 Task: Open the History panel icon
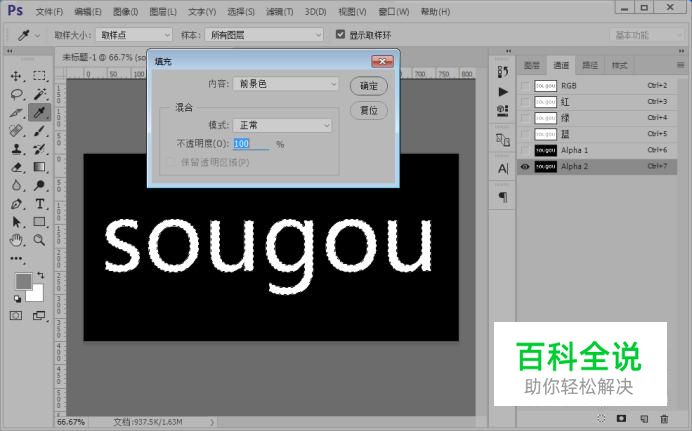pyautogui.click(x=503, y=71)
